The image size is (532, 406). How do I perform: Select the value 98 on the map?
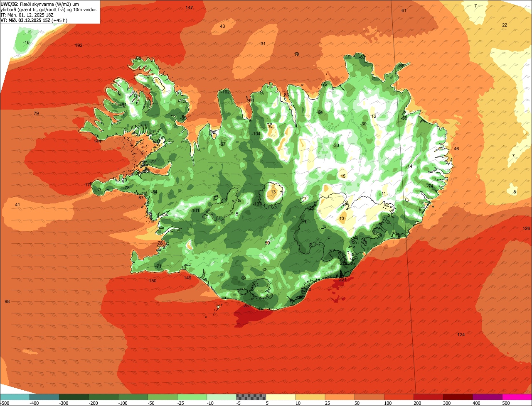pyautogui.click(x=7, y=301)
